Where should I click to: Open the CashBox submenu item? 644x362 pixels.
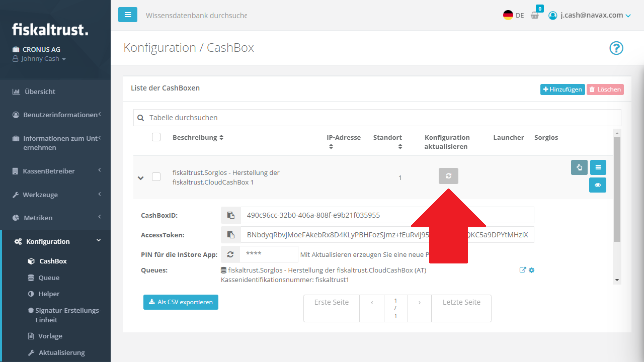[53, 261]
